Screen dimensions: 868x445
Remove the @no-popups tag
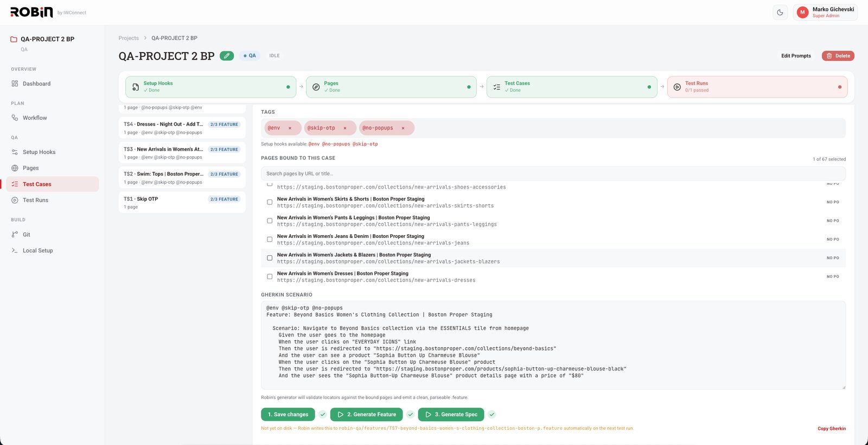click(x=403, y=128)
